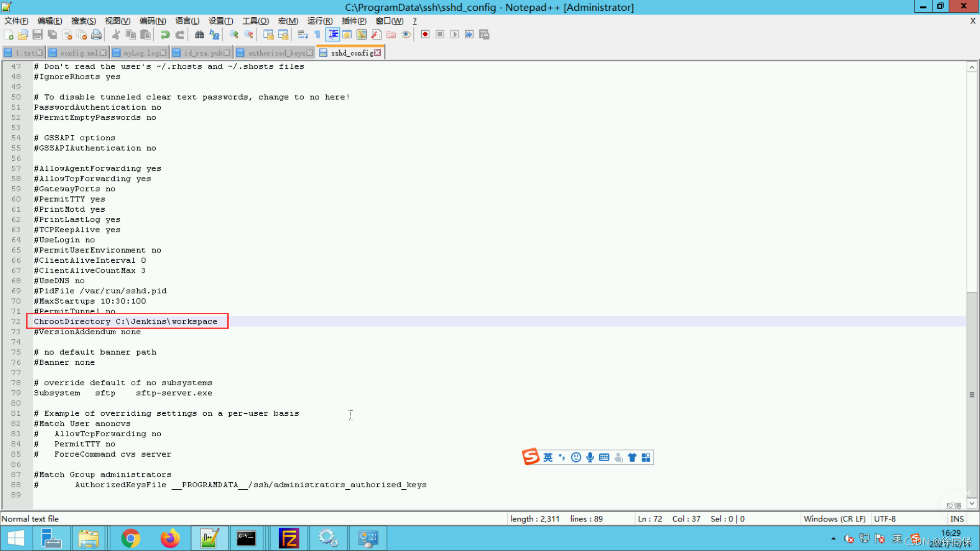
Task: Open FileZilla from the taskbar
Action: point(289,538)
